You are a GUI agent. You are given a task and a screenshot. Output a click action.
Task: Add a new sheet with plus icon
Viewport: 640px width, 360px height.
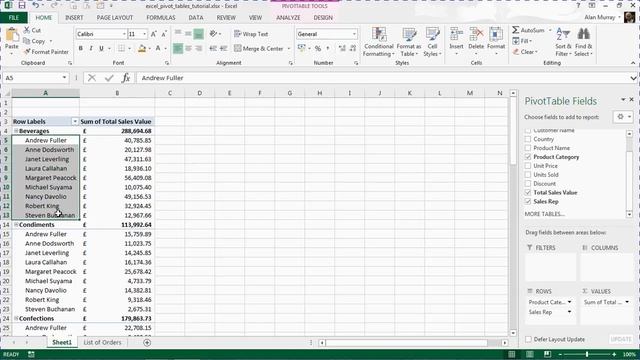point(147,342)
